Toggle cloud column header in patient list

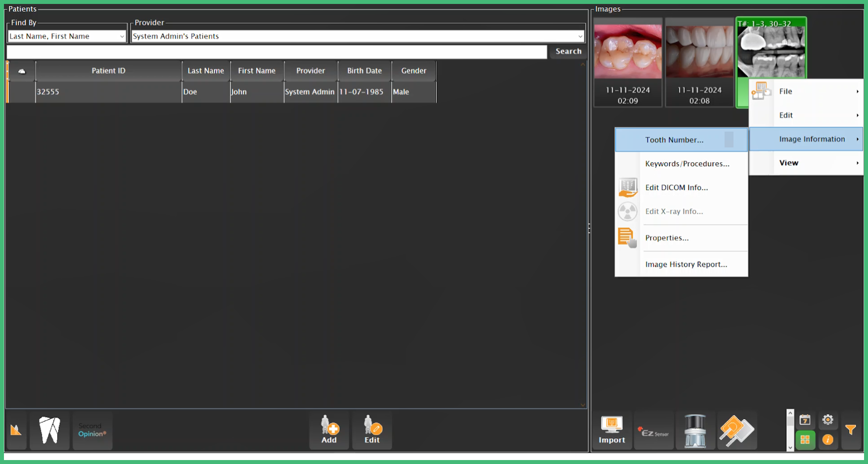click(x=21, y=71)
